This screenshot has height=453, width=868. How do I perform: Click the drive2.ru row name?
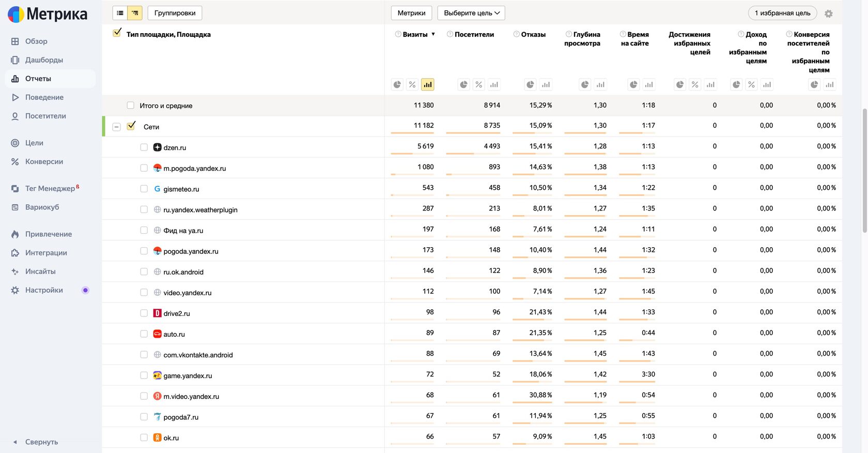coord(177,313)
